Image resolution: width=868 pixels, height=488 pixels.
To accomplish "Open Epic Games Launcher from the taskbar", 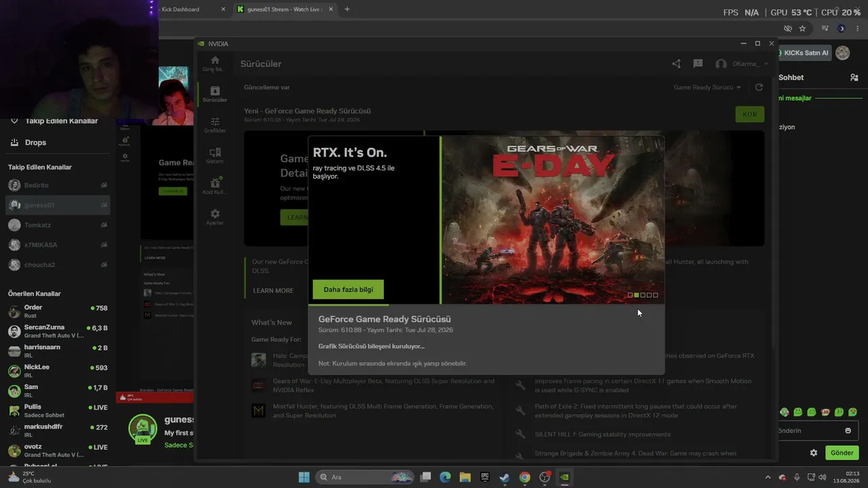I will click(485, 477).
